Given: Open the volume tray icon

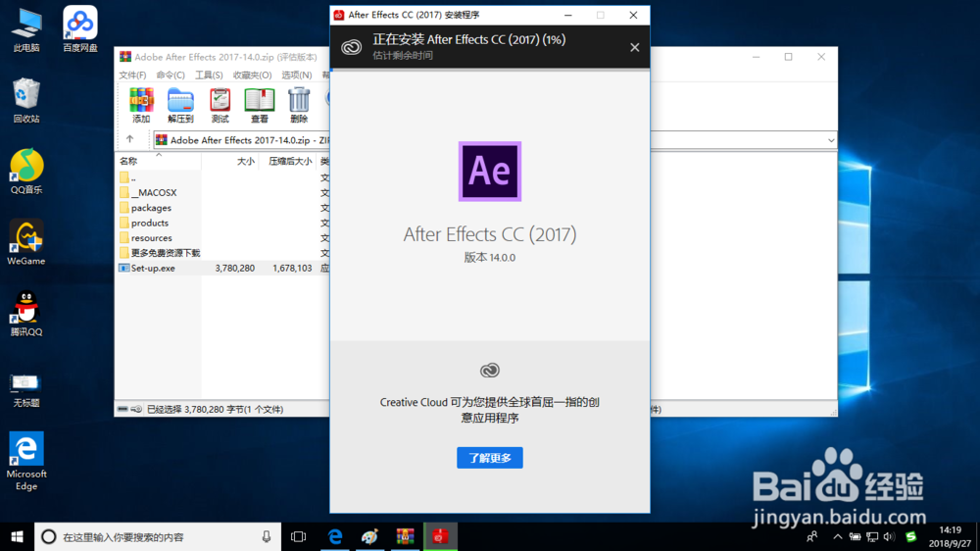Looking at the screenshot, I should click(889, 536).
